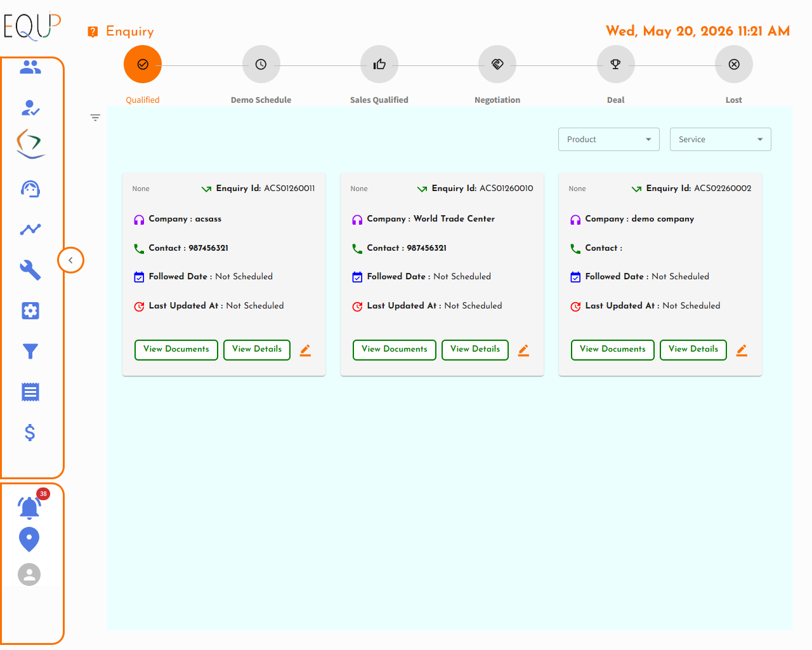This screenshot has width=812, height=650.
Task: Collapse the sidebar with the chevron button
Action: (70, 260)
